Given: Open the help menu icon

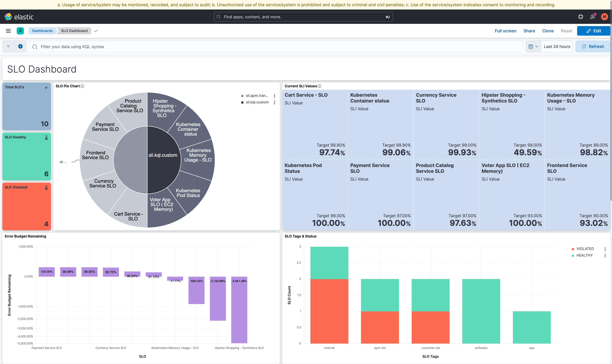Looking at the screenshot, I should 581,17.
